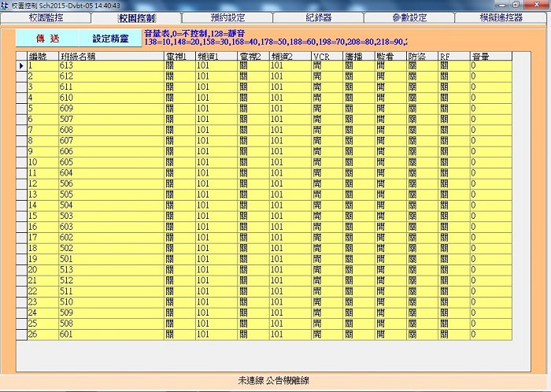Image resolution: width=551 pixels, height=392 pixels.
Task: Toggle 監看 cell for class 611
Action: (390, 87)
